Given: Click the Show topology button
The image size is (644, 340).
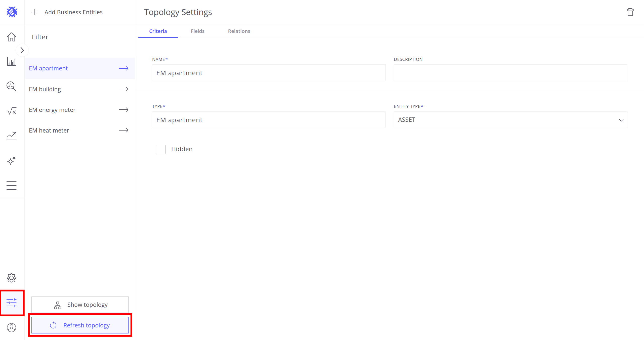Looking at the screenshot, I should [80, 305].
